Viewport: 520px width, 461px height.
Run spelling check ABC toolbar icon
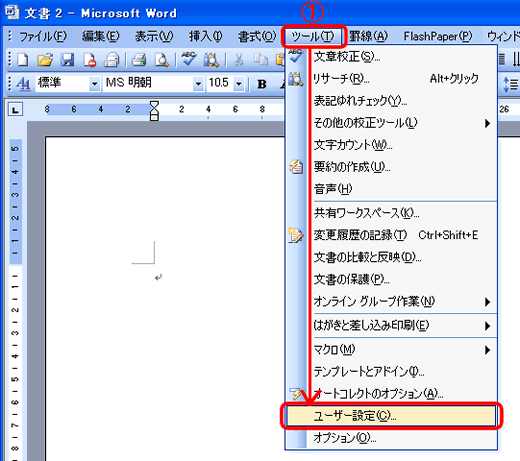click(188, 59)
